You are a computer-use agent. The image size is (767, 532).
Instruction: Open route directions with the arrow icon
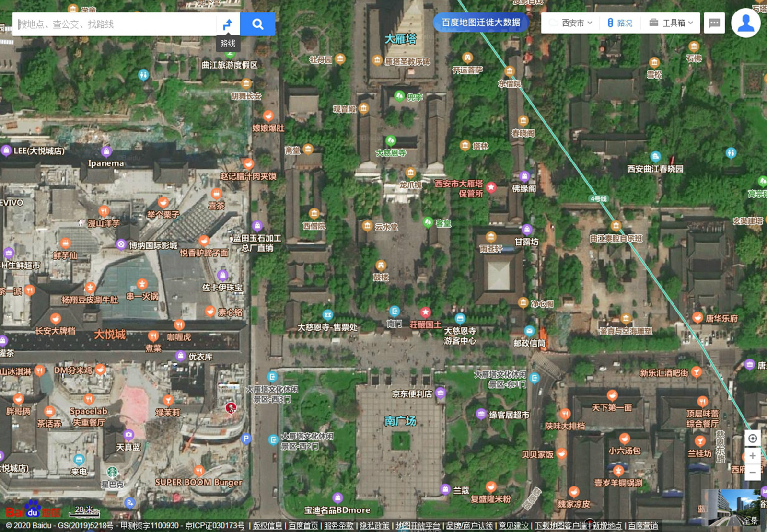pyautogui.click(x=228, y=24)
